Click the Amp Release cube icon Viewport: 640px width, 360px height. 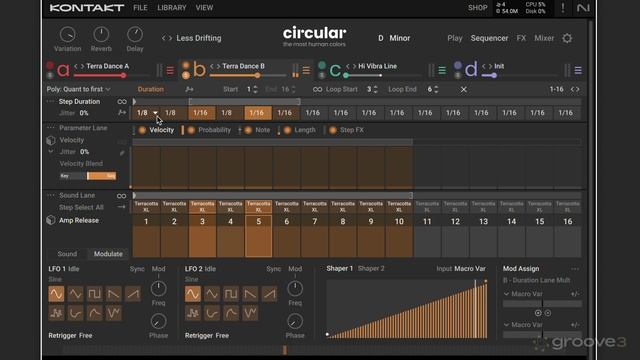[x=51, y=220]
